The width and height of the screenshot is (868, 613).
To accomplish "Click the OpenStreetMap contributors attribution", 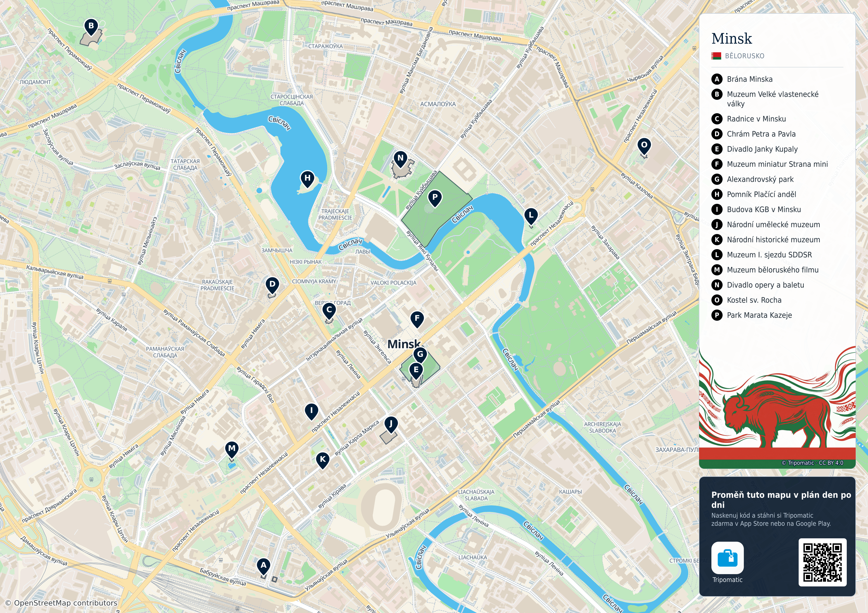I will (61, 603).
